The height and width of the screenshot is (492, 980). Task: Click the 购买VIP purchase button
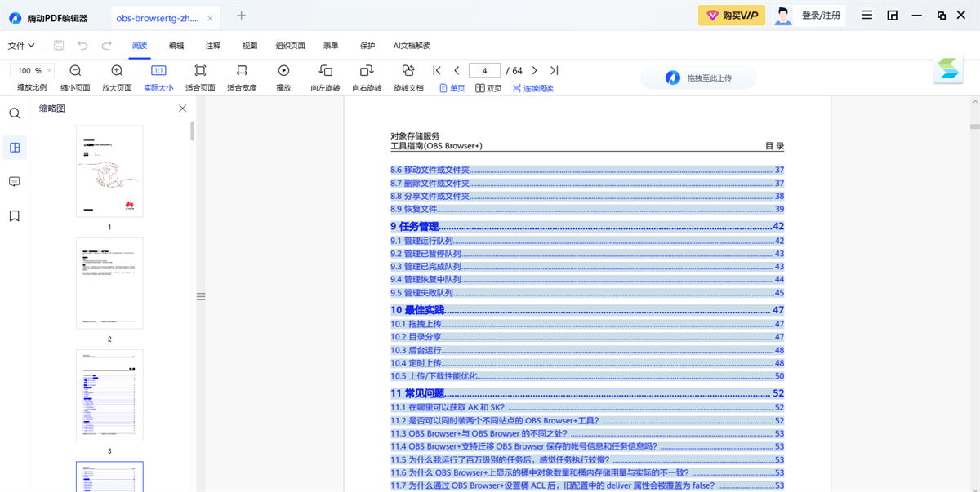pos(732,15)
